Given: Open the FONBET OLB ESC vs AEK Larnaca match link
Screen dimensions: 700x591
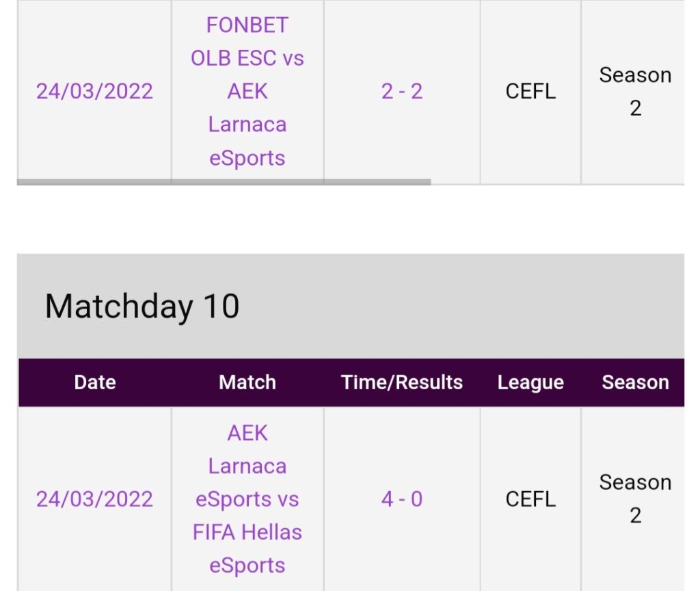Looking at the screenshot, I should click(x=247, y=91).
